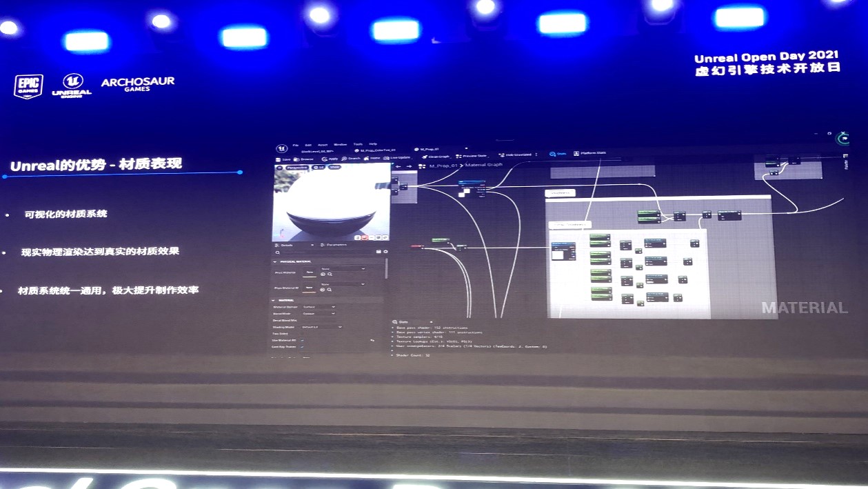Browse to Phys Material asset magnifier
868x489 pixels.
click(x=330, y=274)
